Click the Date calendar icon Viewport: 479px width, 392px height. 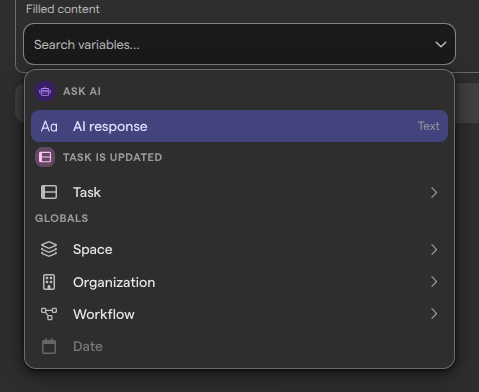(x=49, y=346)
